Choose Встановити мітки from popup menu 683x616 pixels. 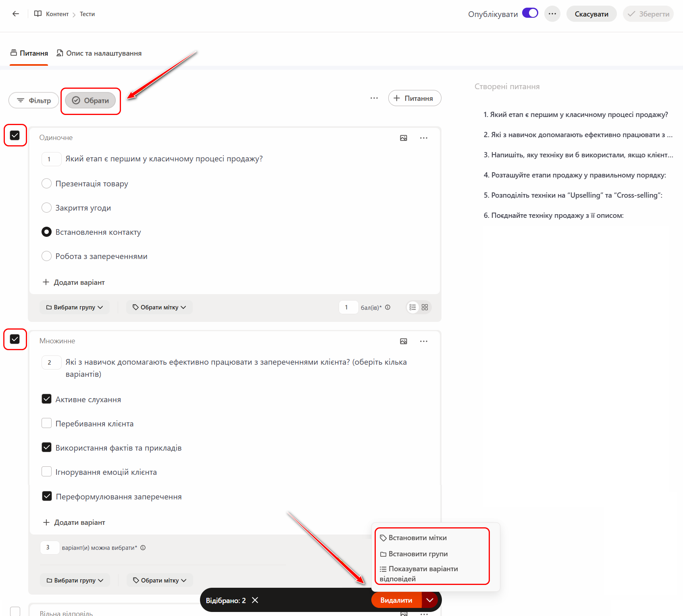[417, 538]
